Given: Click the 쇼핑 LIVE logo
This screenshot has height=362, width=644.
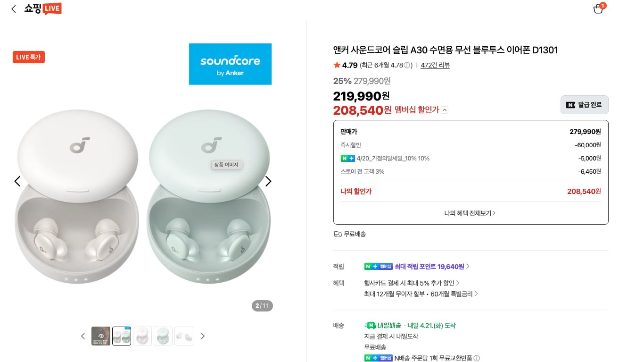Looking at the screenshot, I should click(x=43, y=8).
